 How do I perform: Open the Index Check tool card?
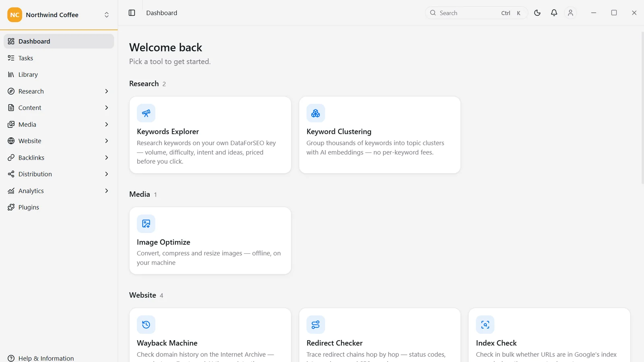pyautogui.click(x=549, y=335)
